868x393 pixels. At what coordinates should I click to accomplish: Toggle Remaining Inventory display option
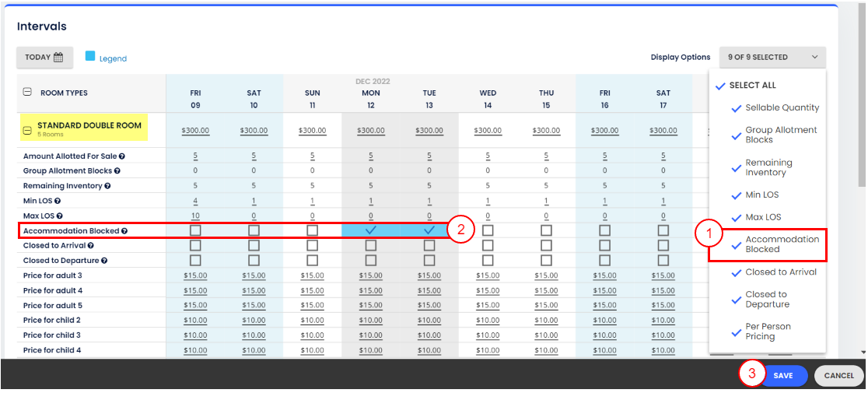[761, 168]
